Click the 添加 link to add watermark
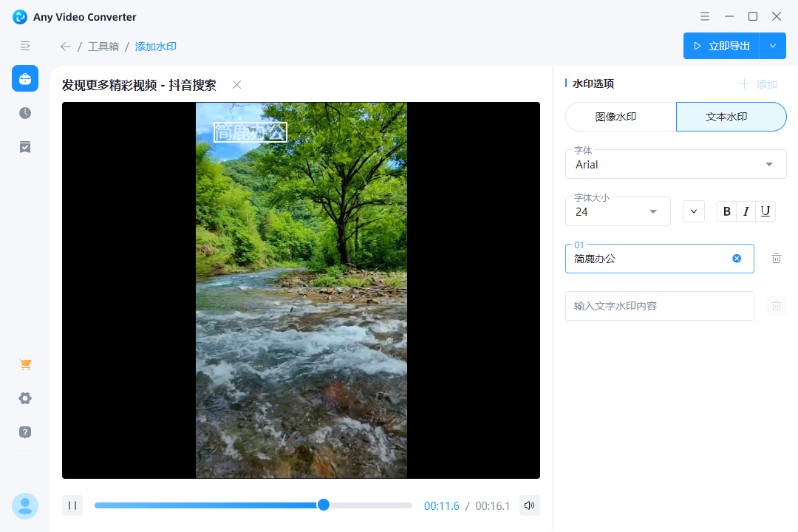The image size is (798, 532). click(759, 83)
